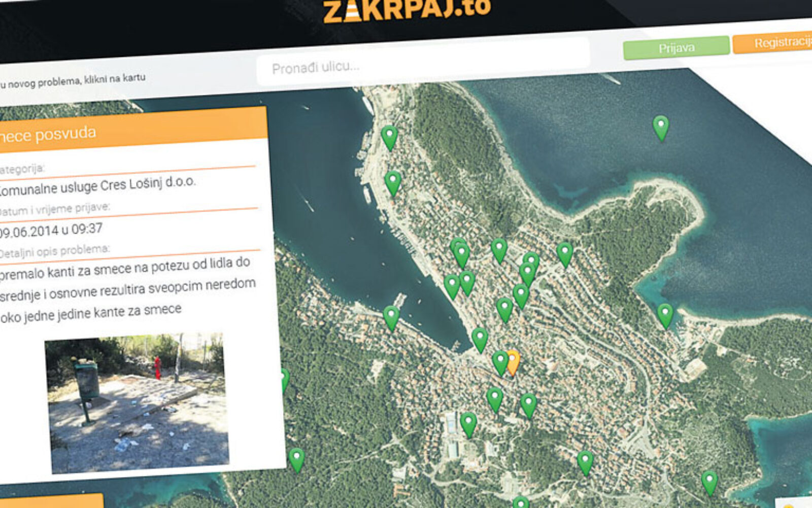
Task: Select the green pin in bottom-right map corner
Action: click(x=709, y=482)
